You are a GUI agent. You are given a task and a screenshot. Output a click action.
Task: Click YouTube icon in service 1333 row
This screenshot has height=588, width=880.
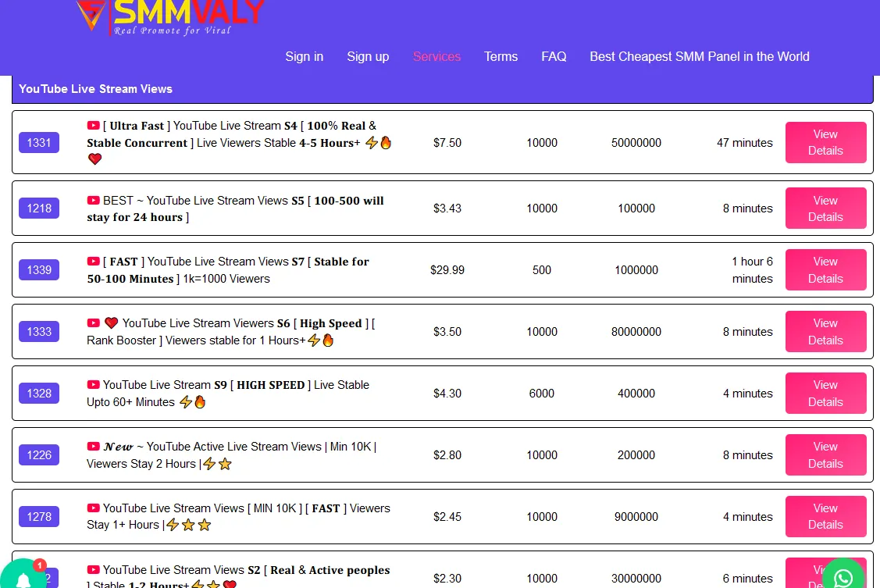point(93,323)
